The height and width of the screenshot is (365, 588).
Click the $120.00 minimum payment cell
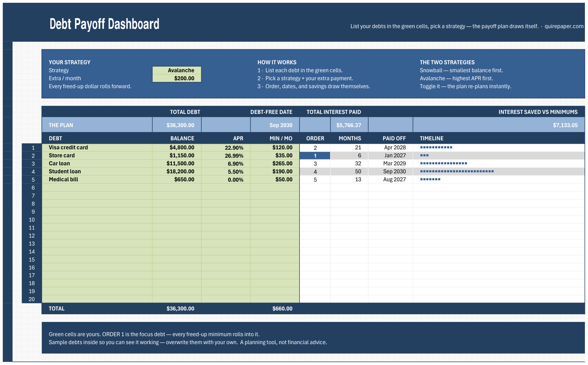coord(275,148)
